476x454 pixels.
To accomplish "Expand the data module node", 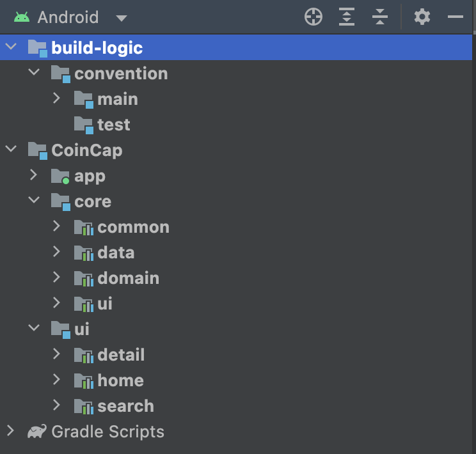I will tap(56, 251).
